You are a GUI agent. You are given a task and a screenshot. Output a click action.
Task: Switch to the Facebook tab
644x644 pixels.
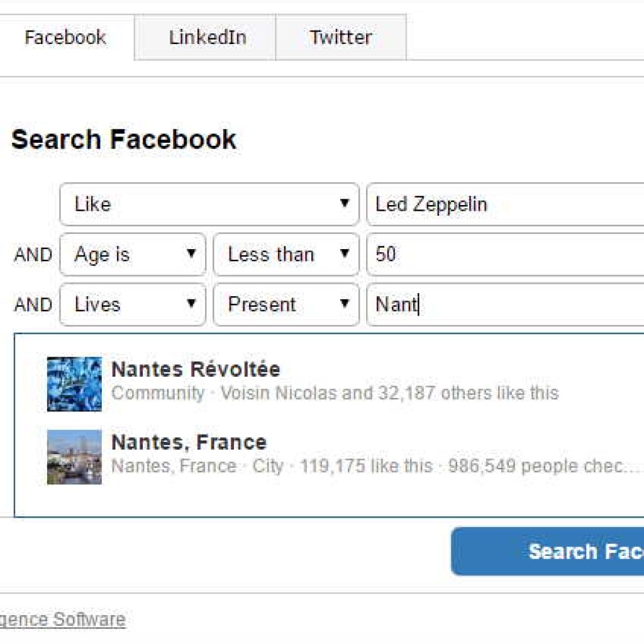click(x=65, y=37)
